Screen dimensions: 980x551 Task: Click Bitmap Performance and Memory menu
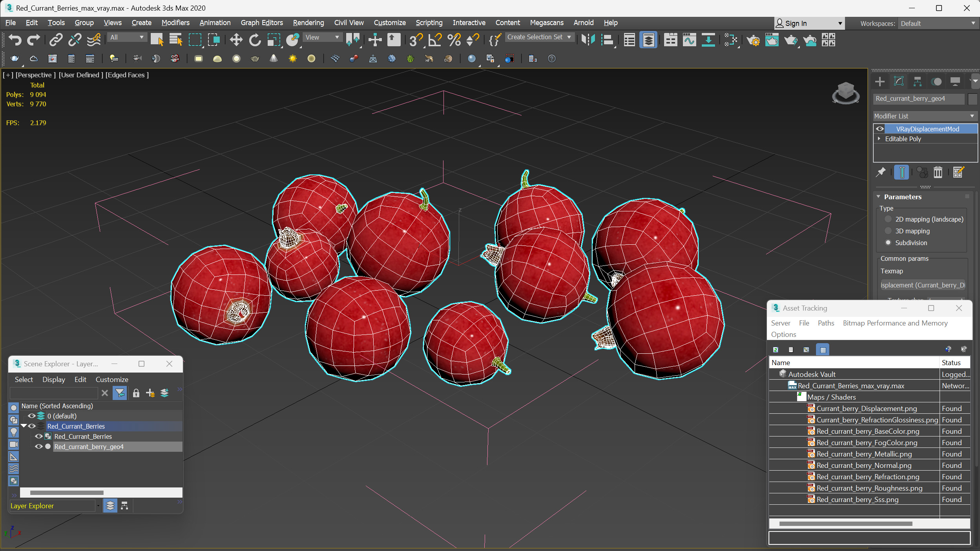click(x=895, y=323)
